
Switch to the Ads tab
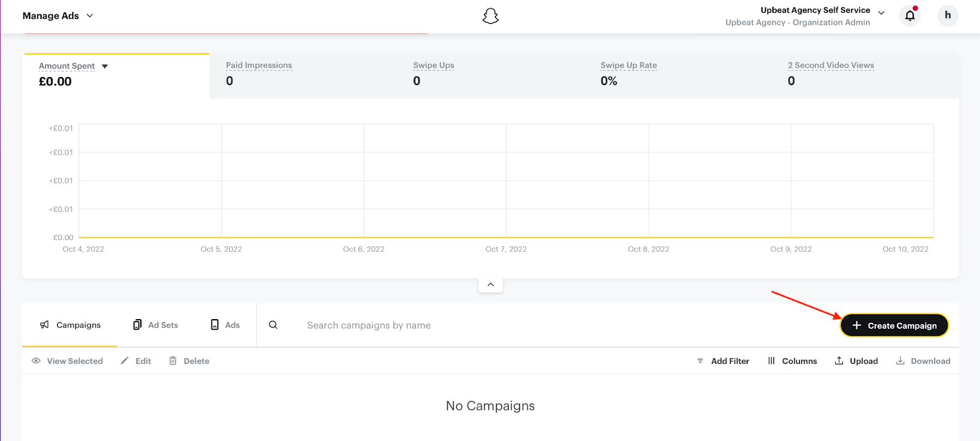tap(225, 325)
